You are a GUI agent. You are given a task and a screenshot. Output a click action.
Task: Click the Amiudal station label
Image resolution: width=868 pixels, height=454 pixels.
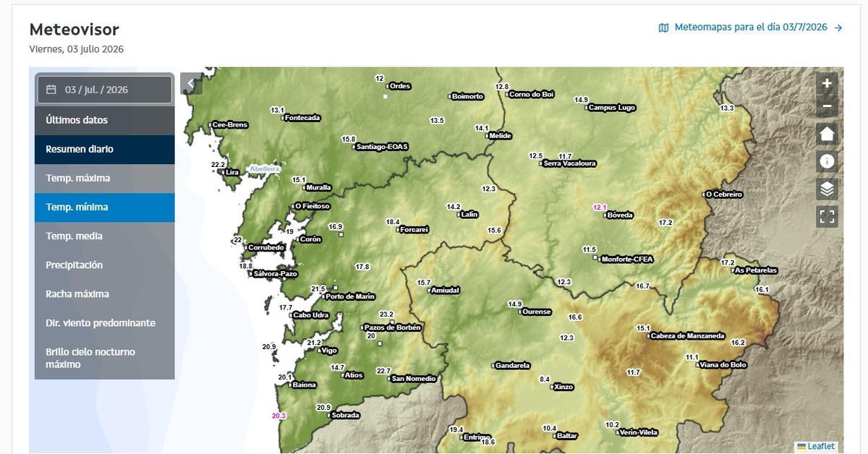pyautogui.click(x=445, y=290)
